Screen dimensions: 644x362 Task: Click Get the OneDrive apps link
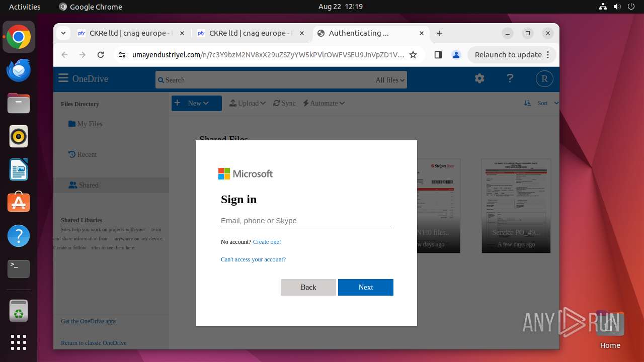89,321
